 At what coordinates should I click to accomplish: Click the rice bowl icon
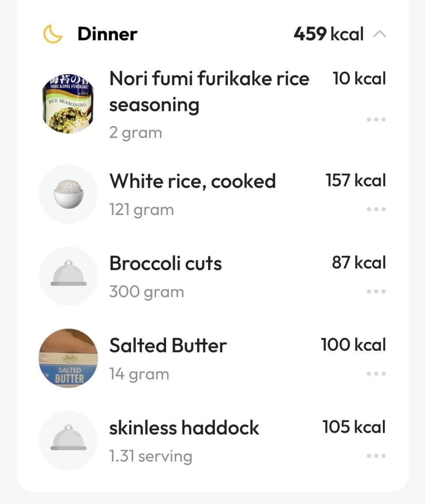[68, 194]
